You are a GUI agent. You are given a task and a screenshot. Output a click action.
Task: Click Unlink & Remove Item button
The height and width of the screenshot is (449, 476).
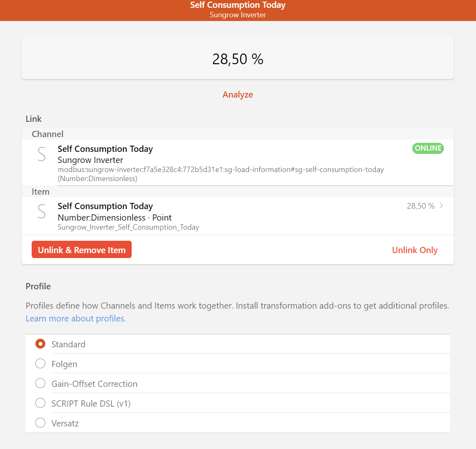click(81, 249)
